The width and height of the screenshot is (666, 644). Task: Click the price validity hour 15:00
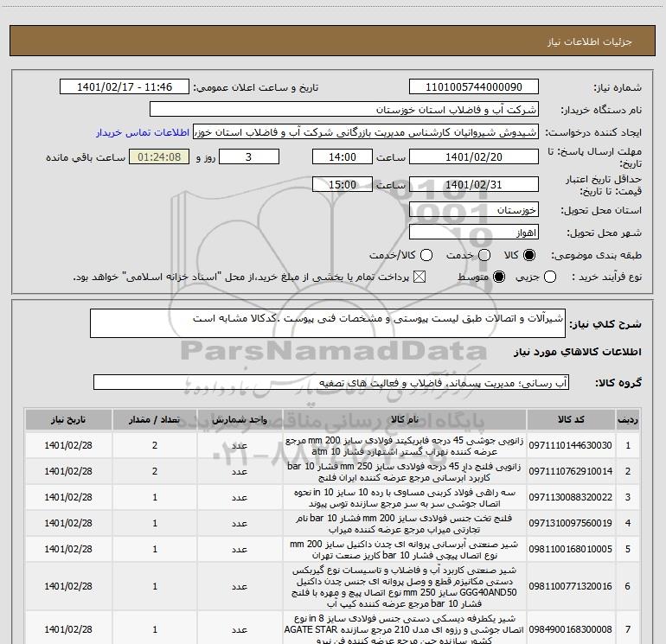(343, 184)
